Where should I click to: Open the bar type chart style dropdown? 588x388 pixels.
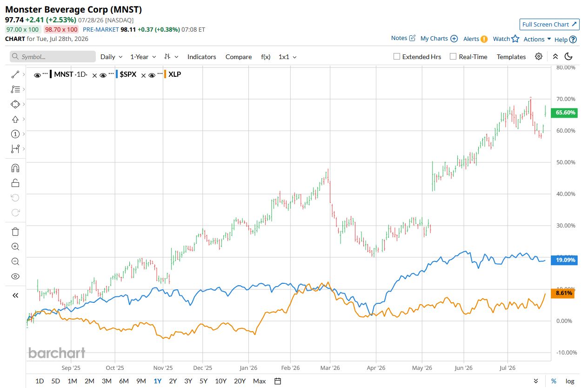(x=171, y=57)
